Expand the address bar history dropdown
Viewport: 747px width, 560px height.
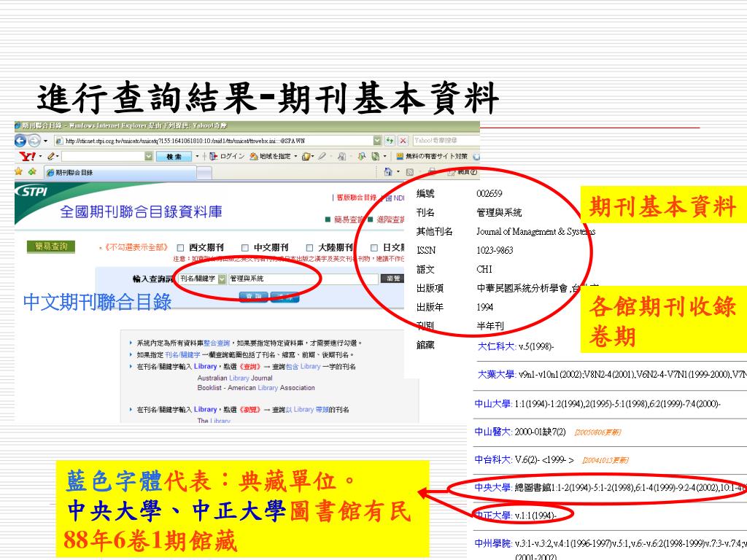point(377,141)
